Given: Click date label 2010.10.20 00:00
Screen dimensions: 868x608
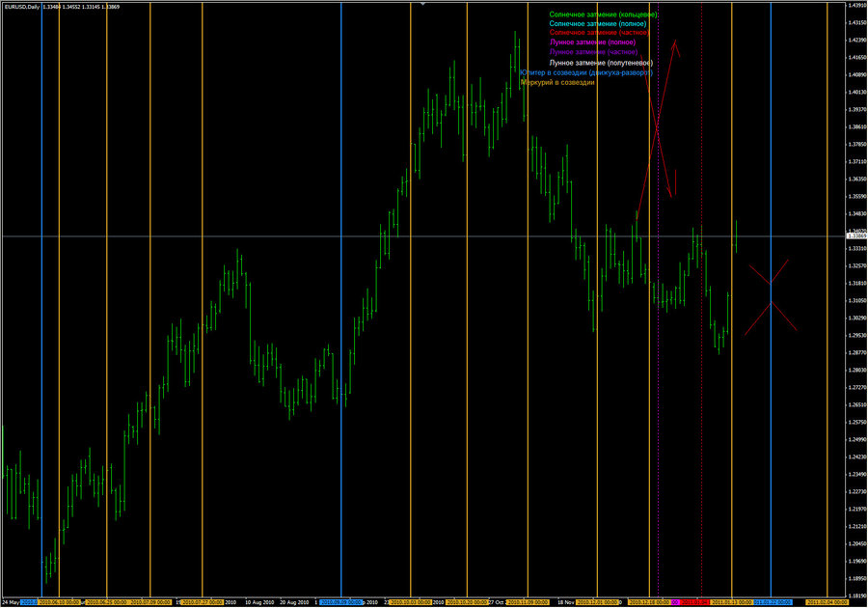Looking at the screenshot, I should point(467,602).
